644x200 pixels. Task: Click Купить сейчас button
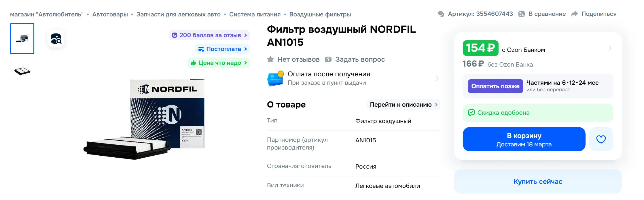[538, 182]
